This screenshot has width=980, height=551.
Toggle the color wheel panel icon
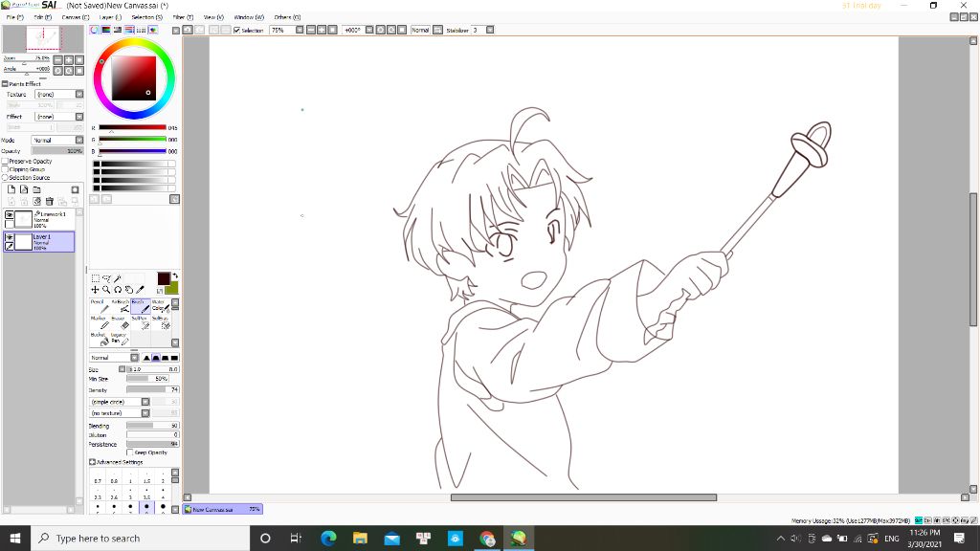click(95, 30)
